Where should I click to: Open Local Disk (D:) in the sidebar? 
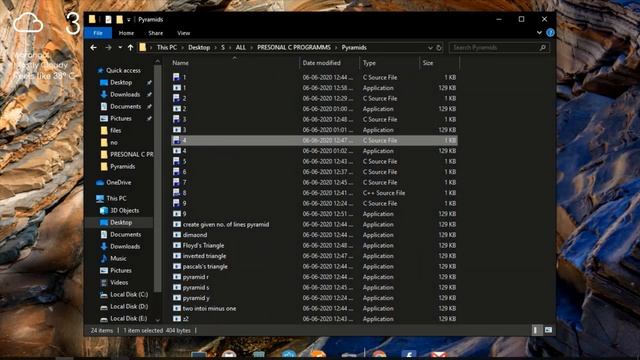(x=129, y=307)
